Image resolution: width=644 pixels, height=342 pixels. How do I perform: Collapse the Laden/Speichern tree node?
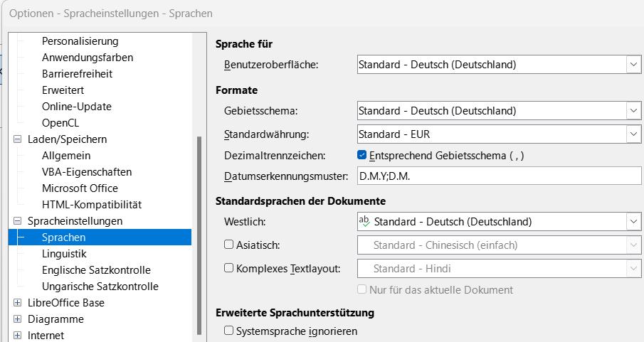tap(18, 139)
